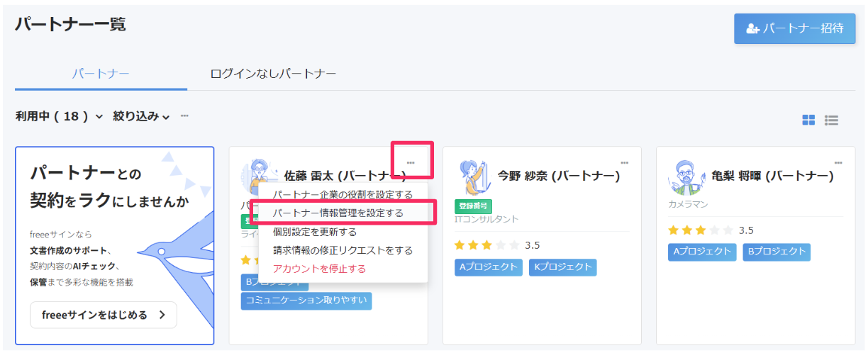The height and width of the screenshot is (353, 868).
Task: Open the 絞り込み filter dropdown
Action: point(141,116)
